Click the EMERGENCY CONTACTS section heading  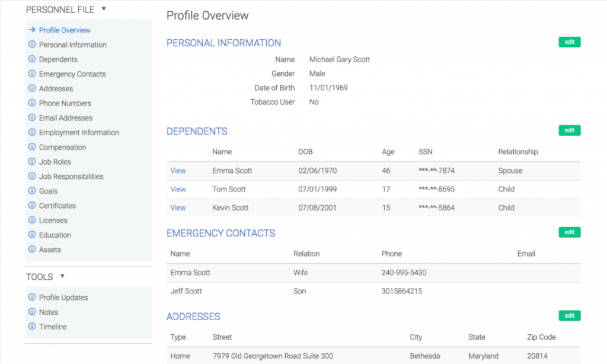pyautogui.click(x=221, y=233)
